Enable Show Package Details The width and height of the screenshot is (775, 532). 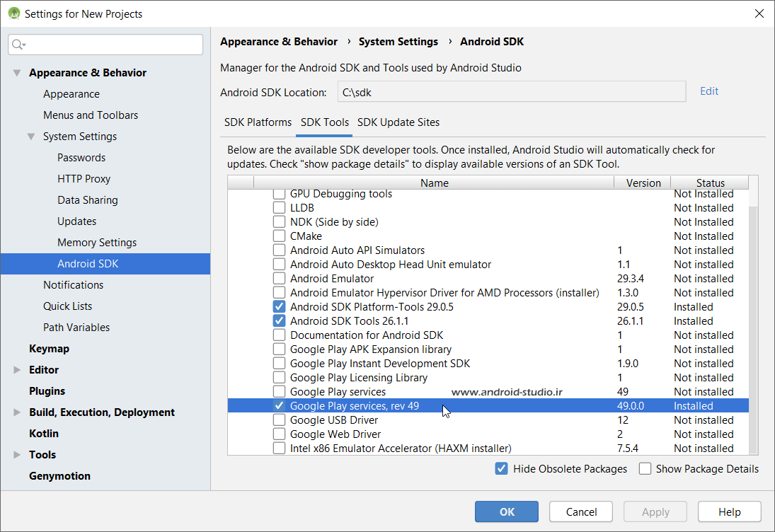(645, 469)
